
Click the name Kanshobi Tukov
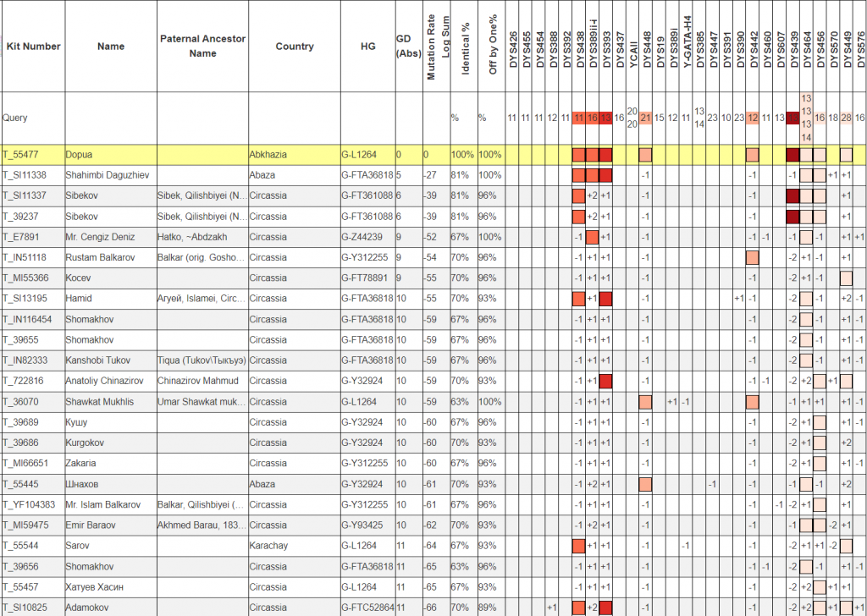(98, 360)
